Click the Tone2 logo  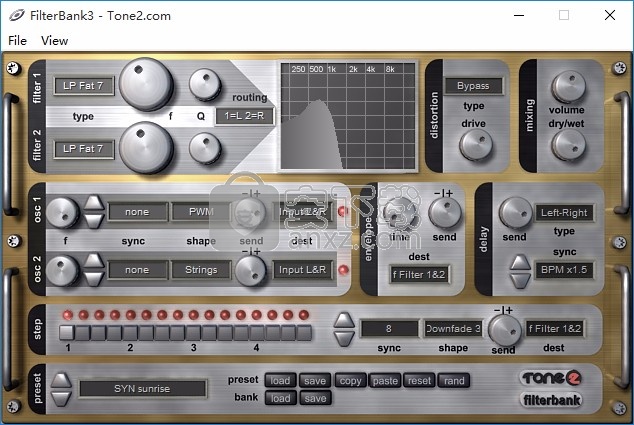click(551, 378)
